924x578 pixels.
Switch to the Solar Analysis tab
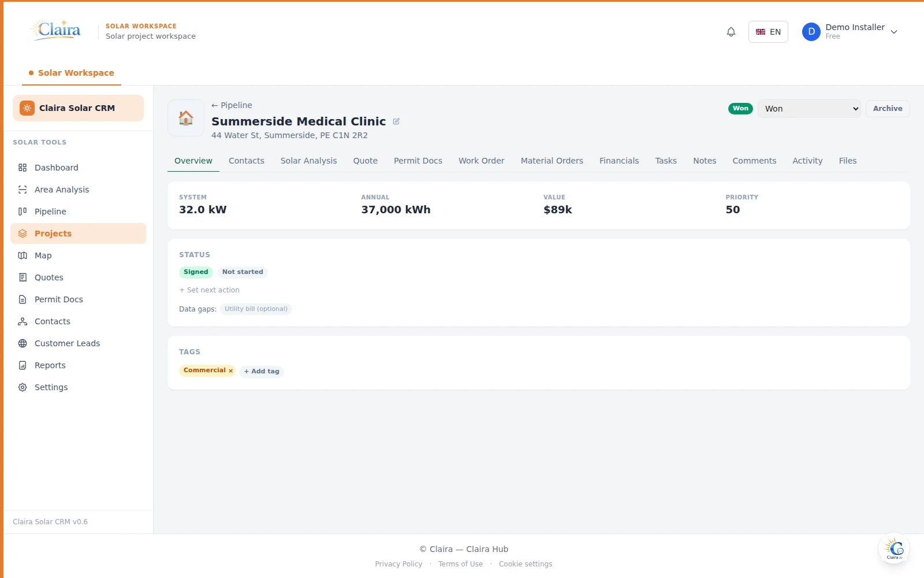point(309,161)
